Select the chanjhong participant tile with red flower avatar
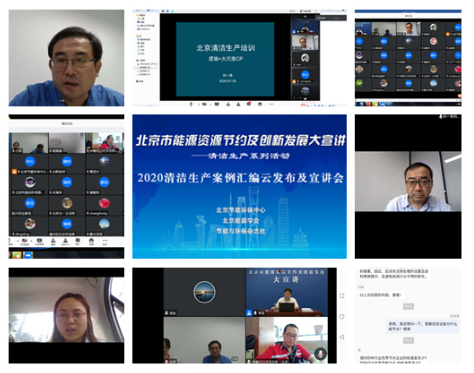The height and width of the screenshot is (373, 474). [104, 205]
